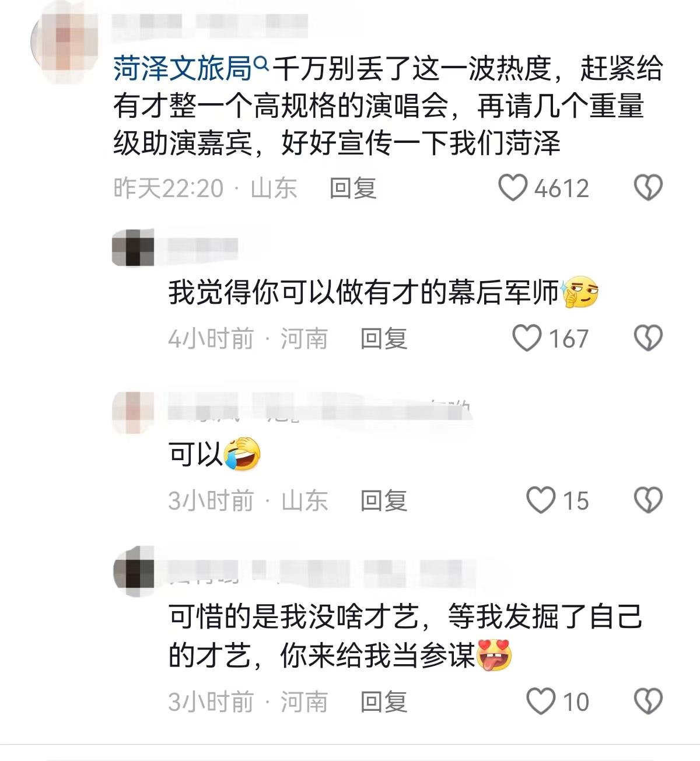The height and width of the screenshot is (761, 700).
Task: Dislike the 才艺 reply via broken heart
Action: tap(648, 702)
